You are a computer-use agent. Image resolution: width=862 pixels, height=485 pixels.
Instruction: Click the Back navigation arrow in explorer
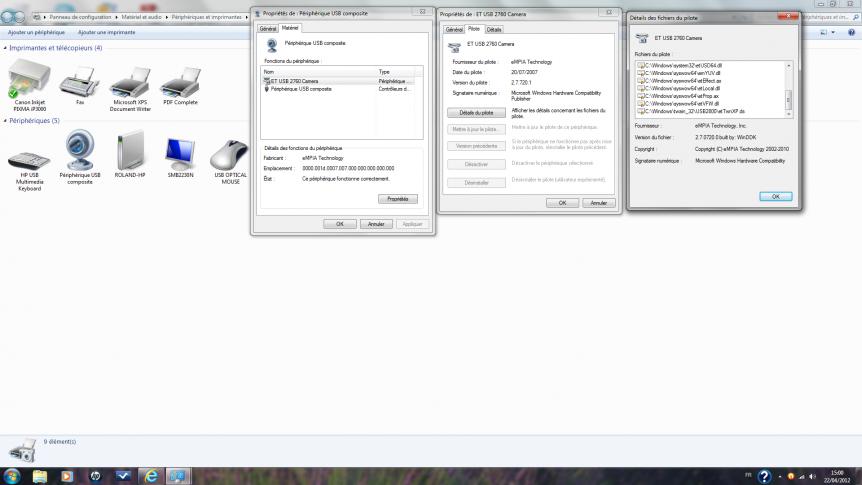tap(7, 17)
